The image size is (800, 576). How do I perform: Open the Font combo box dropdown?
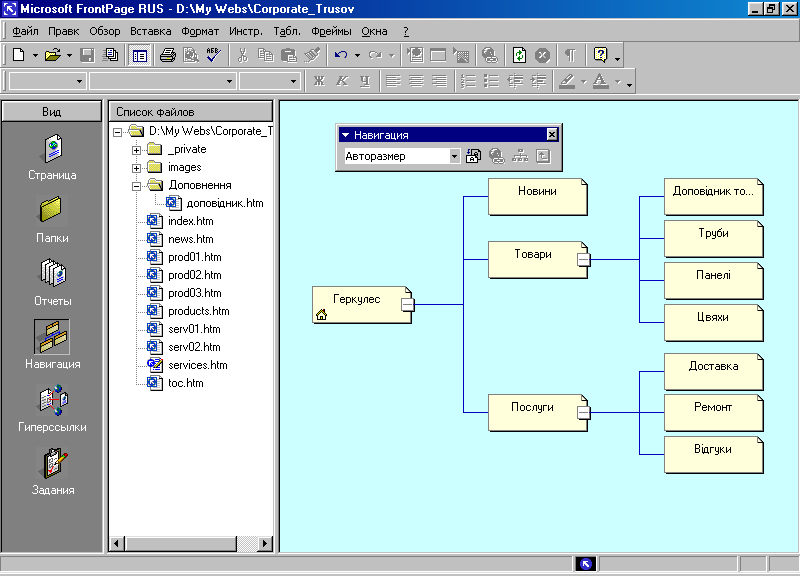pos(230,81)
